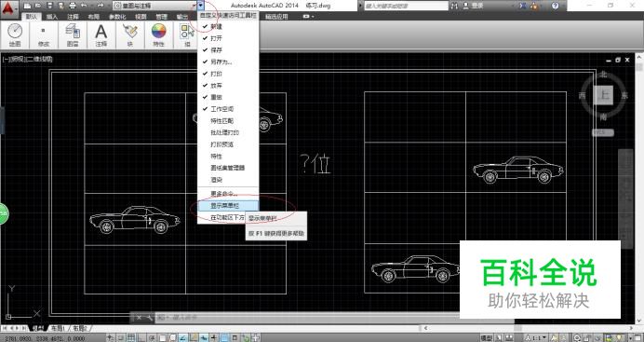Image resolution: width=644 pixels, height=342 pixels.
Task: Click 北 on the ViewCube compass
Action: 603,75
